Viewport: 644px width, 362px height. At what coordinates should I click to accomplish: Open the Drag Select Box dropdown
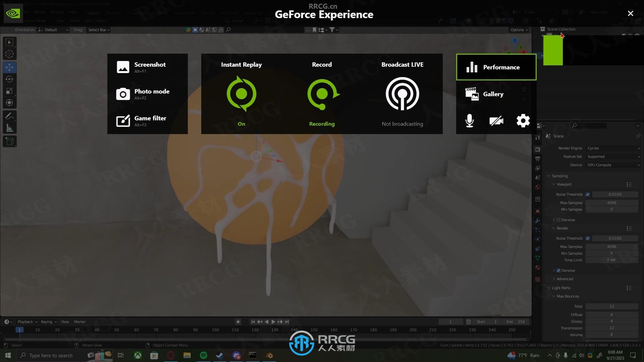98,30
